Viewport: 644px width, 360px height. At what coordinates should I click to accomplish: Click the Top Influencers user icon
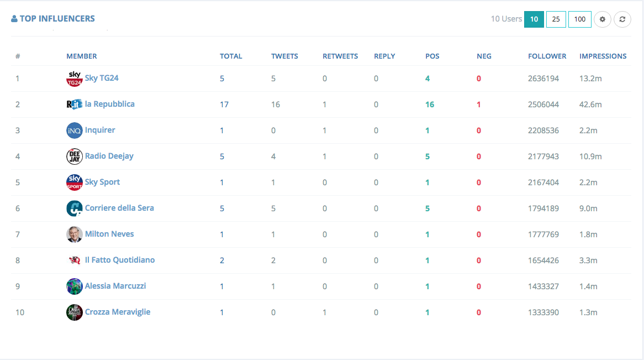(14, 18)
